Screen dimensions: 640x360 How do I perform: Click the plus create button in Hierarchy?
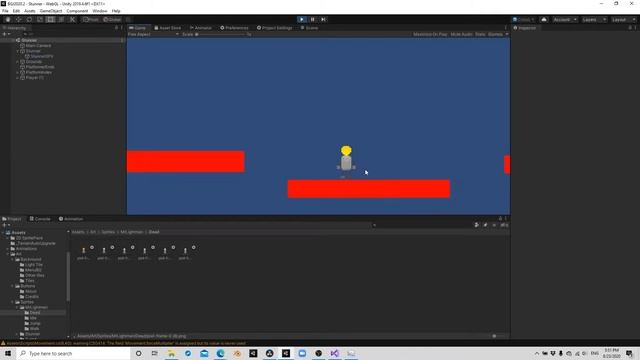point(6,34)
